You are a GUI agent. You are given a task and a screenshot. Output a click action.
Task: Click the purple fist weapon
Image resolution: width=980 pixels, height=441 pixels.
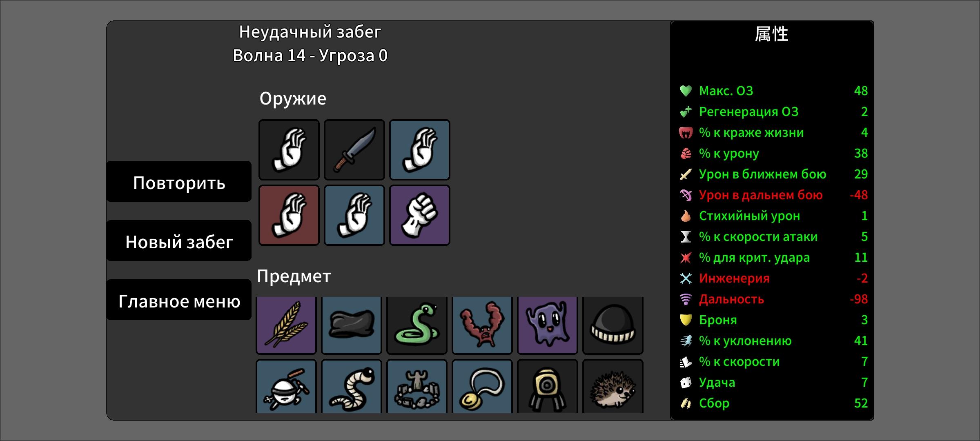pyautogui.click(x=420, y=215)
